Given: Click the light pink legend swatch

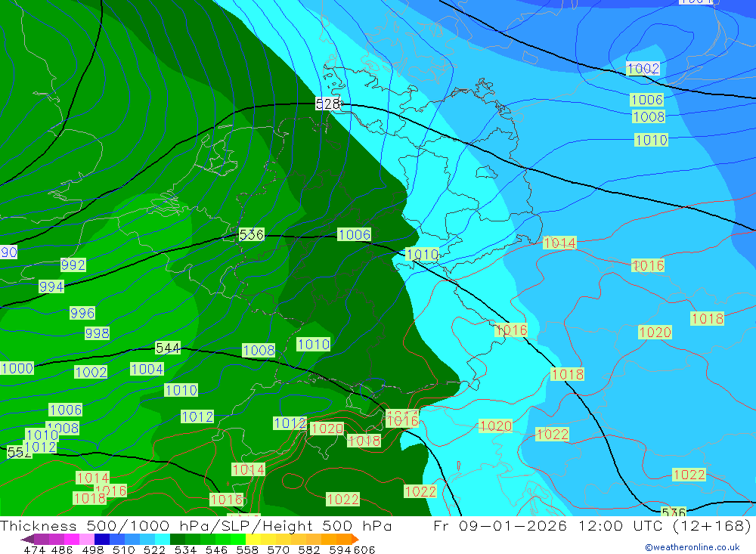Looking at the screenshot, I should [x=87, y=539].
